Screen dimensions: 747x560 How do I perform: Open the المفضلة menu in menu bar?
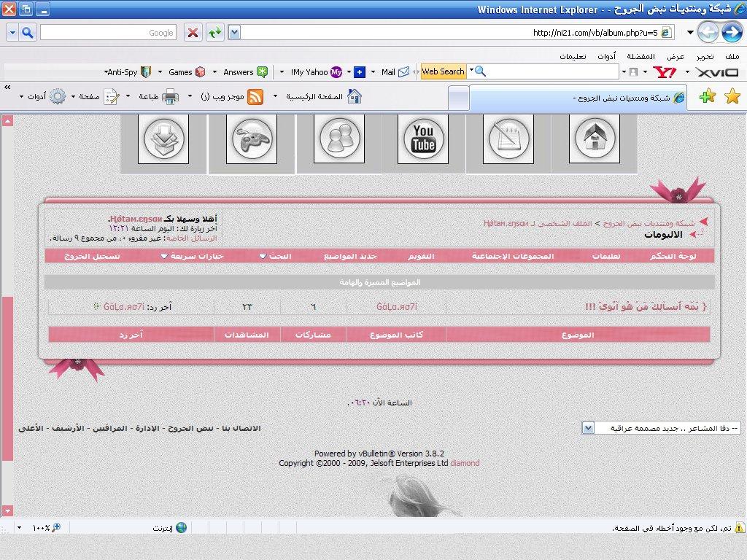click(x=640, y=56)
